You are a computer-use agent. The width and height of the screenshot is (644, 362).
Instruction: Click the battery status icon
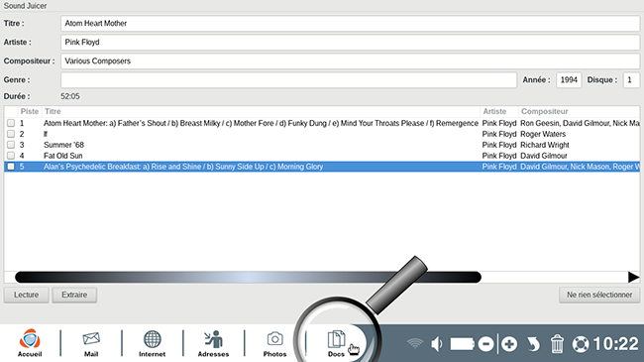point(462,343)
